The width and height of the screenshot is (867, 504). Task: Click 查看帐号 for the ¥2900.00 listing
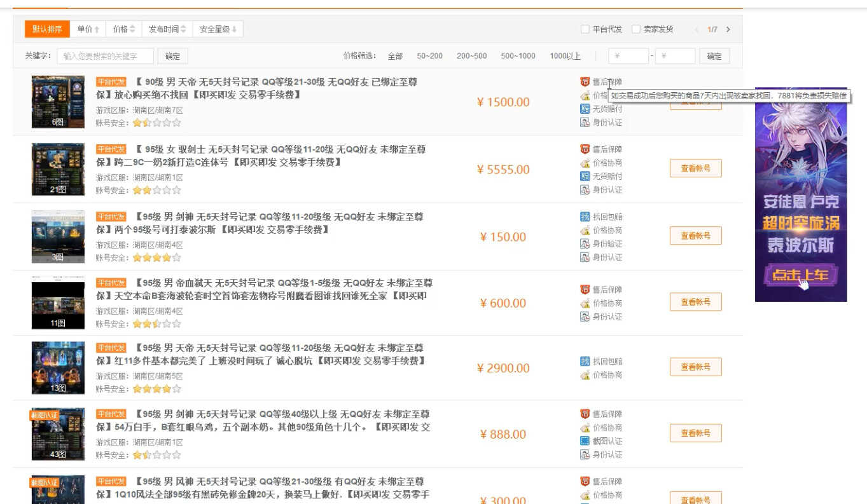tap(695, 367)
